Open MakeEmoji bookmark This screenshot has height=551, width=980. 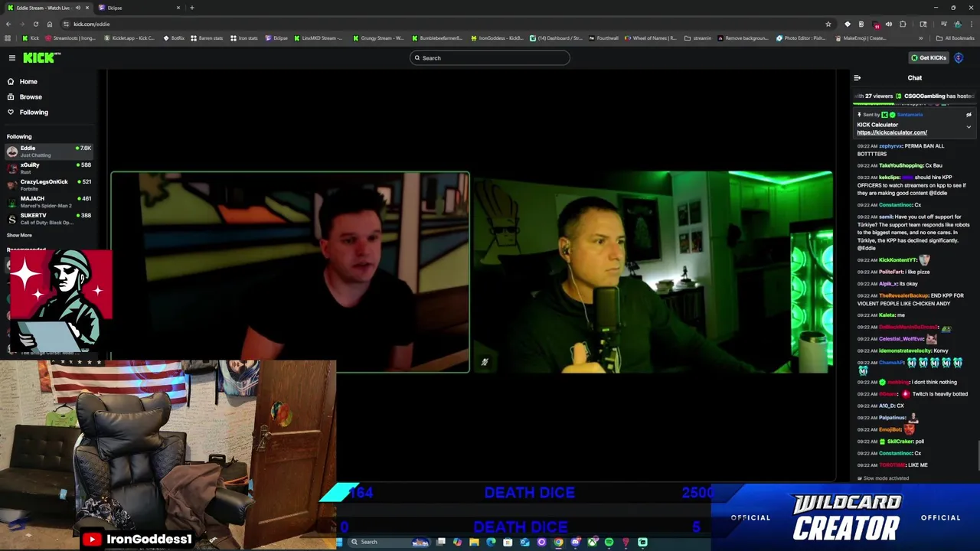(x=861, y=38)
